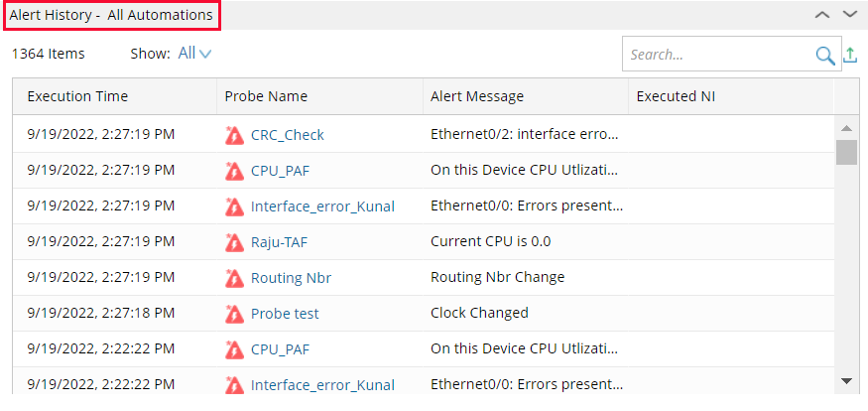Open the Show All filter dropdown
This screenshot has height=411, width=868.
[194, 54]
